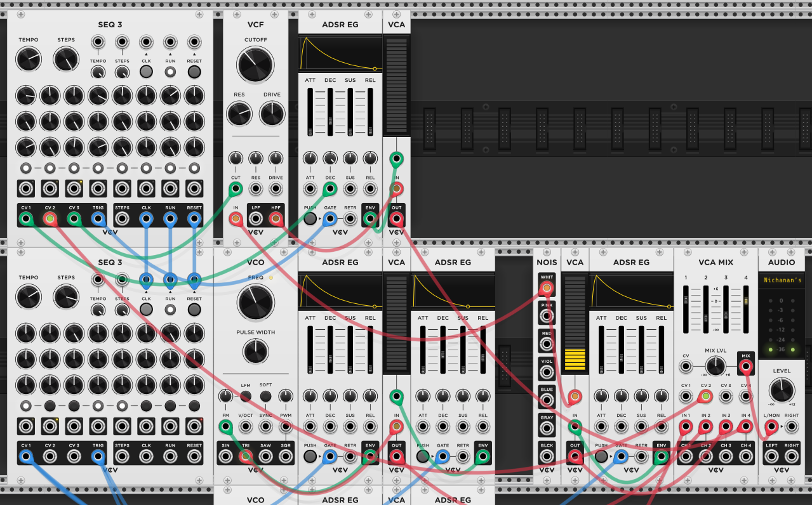Click the SUS slider on the top-row ADSR EG
This screenshot has height=505, width=812.
[x=350, y=112]
